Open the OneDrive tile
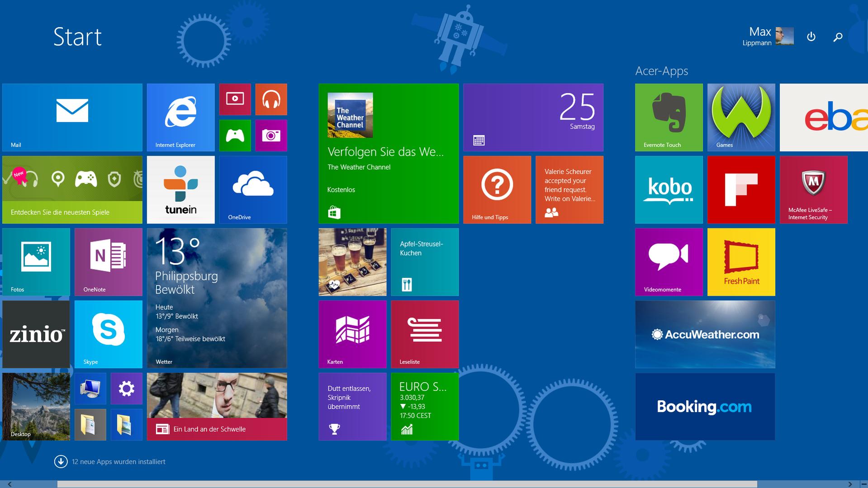 tap(253, 190)
